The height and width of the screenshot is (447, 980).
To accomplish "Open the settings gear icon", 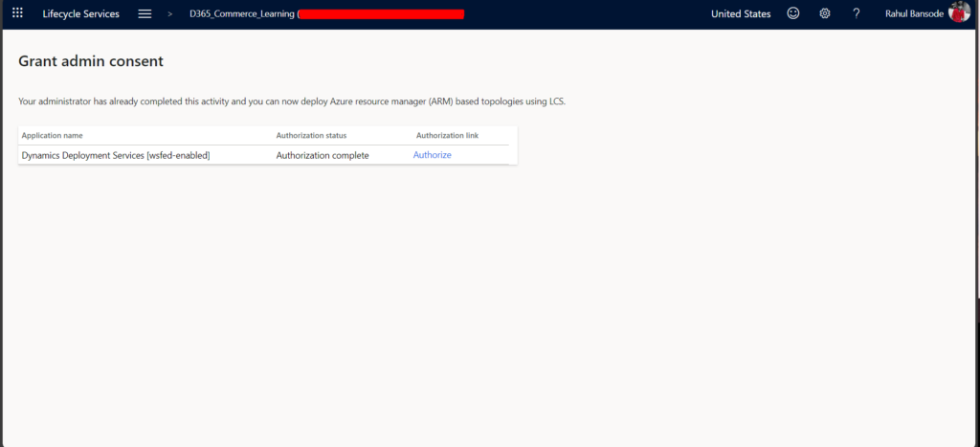I will coord(825,13).
